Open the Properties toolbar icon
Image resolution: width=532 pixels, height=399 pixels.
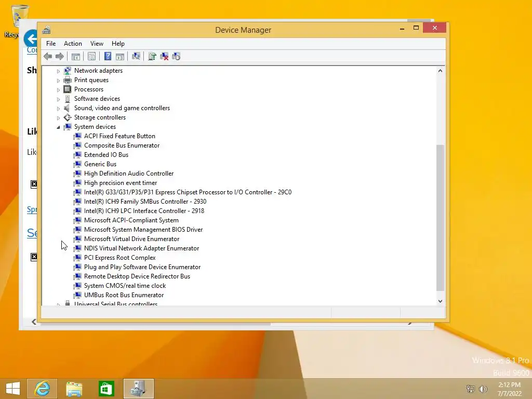pyautogui.click(x=91, y=56)
